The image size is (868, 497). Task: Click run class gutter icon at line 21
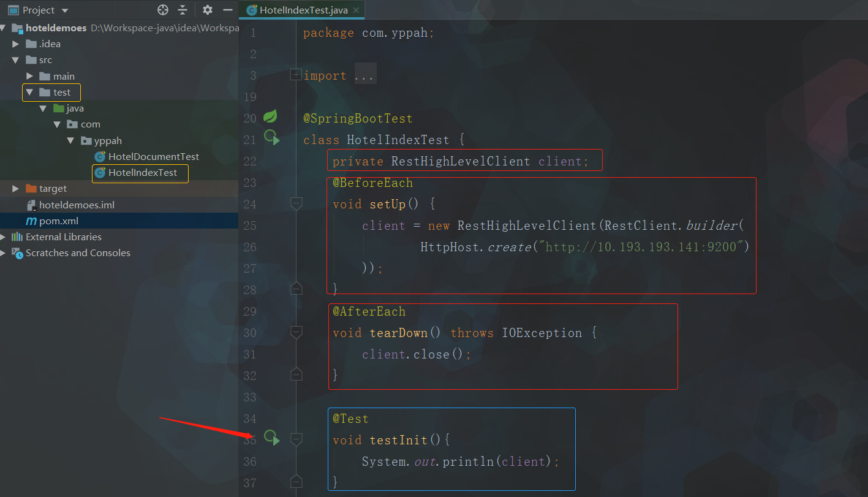coord(271,138)
